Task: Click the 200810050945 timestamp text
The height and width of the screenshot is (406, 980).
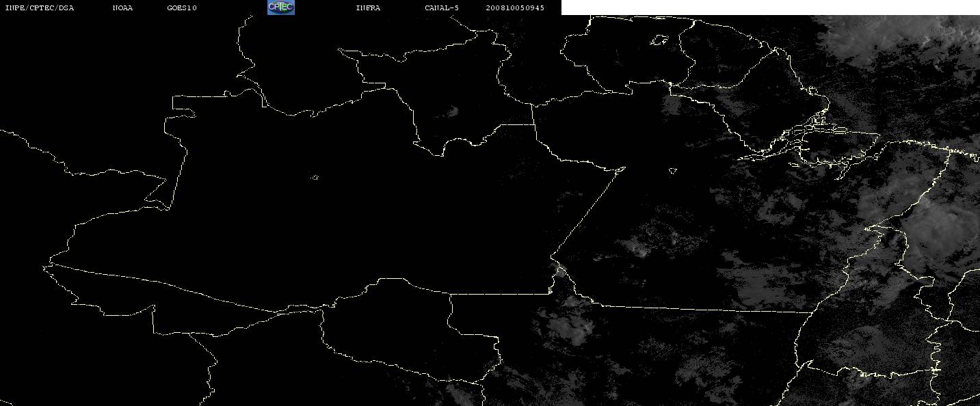Action: pos(515,8)
